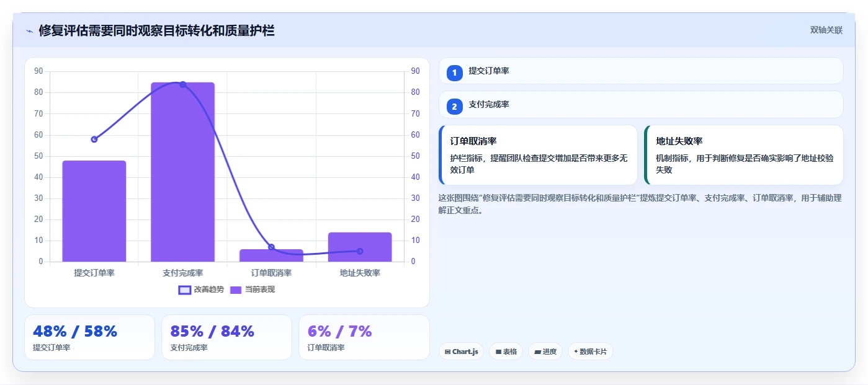Click x-axis label 订单取消率
The image size is (868, 385).
[x=271, y=273]
